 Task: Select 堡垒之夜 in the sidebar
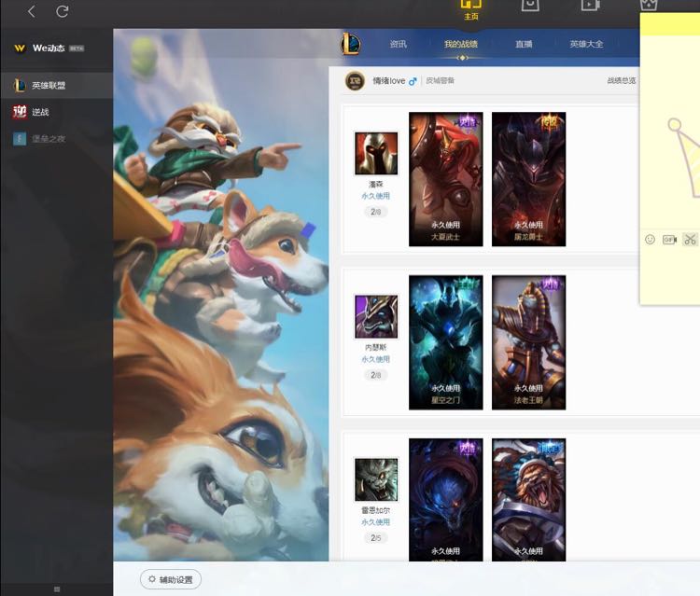tap(49, 139)
